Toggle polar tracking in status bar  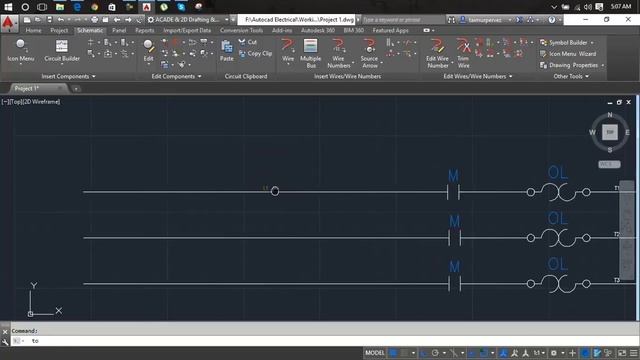435,353
